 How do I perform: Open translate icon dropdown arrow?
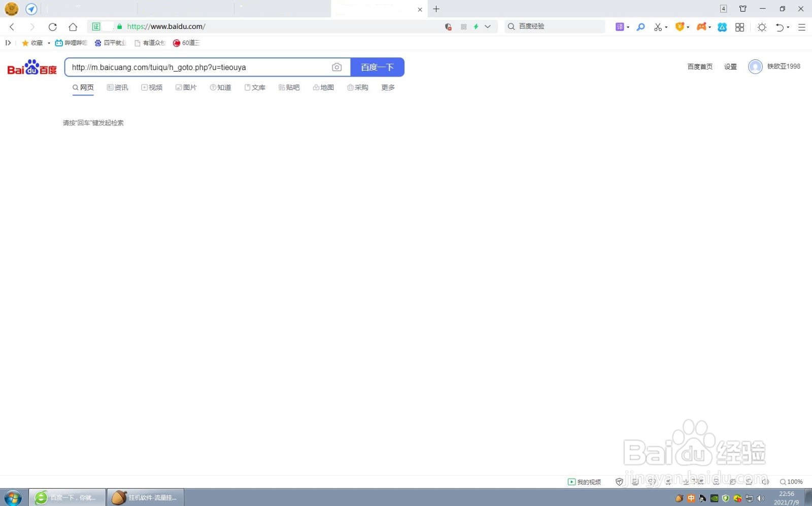(628, 27)
